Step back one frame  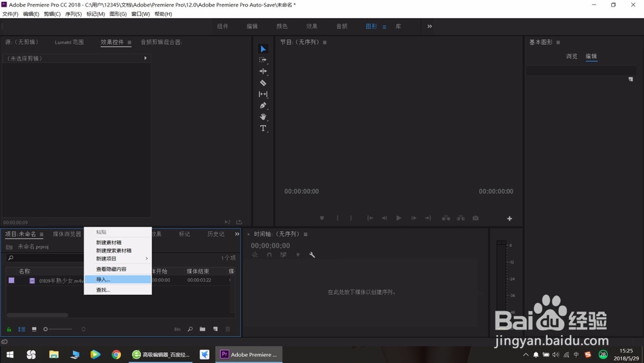pos(384,219)
